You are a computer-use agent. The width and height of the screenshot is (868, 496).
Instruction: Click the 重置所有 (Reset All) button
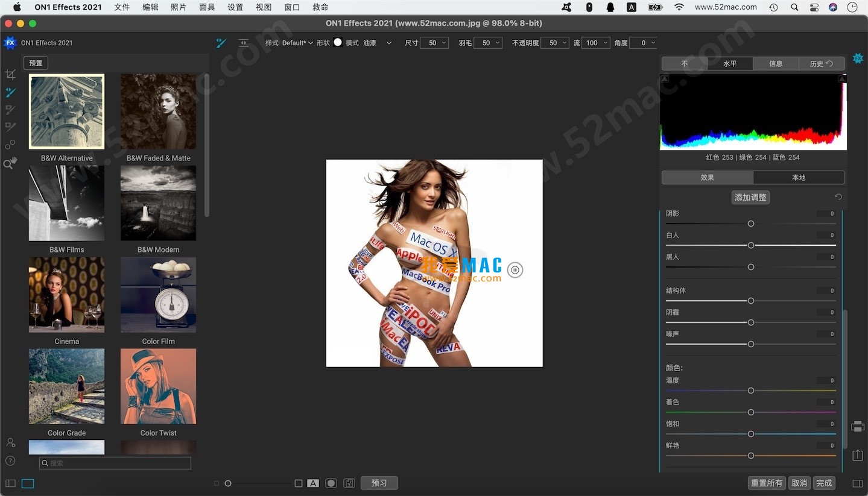(767, 483)
